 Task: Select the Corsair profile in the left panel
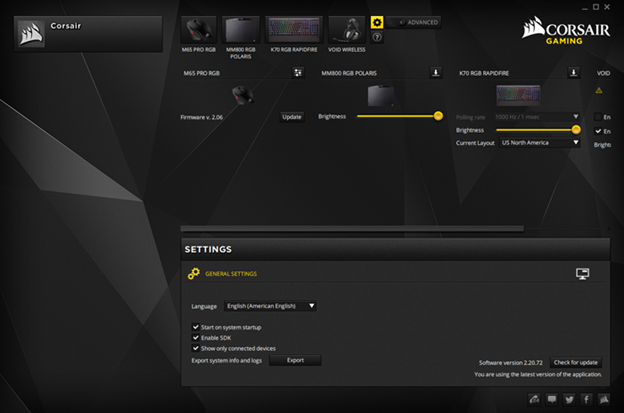[x=88, y=34]
